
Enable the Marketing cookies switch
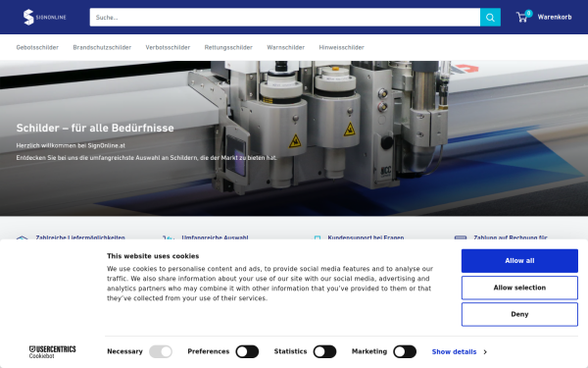[x=405, y=352]
